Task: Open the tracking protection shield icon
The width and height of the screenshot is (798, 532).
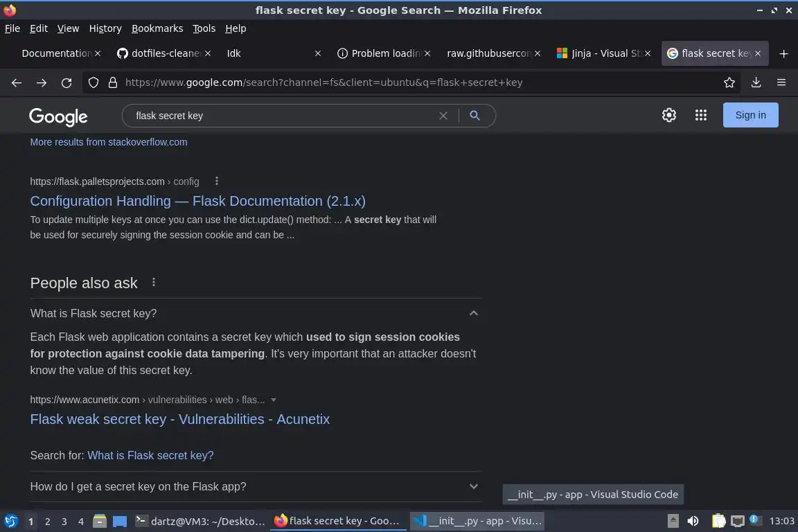Action: tap(93, 82)
